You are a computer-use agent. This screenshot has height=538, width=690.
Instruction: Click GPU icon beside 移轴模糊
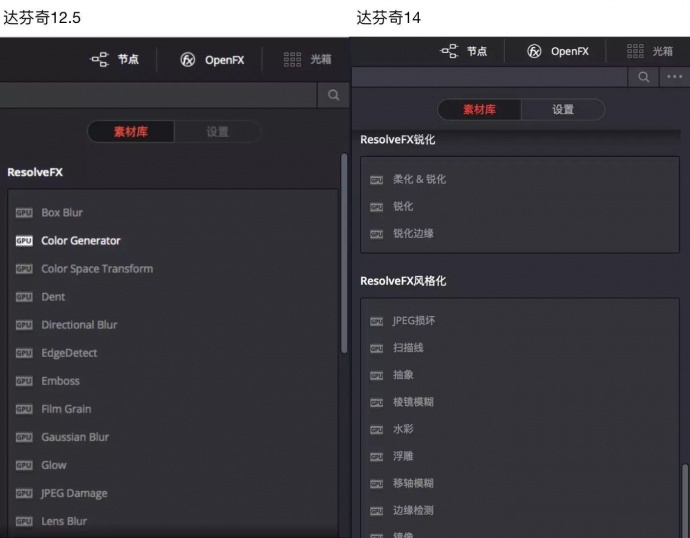[377, 484]
